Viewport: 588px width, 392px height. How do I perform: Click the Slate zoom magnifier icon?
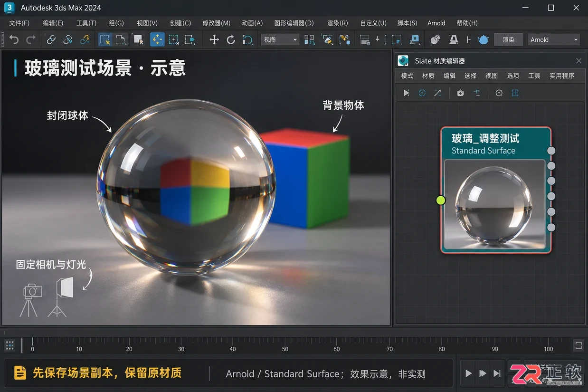[x=499, y=93]
